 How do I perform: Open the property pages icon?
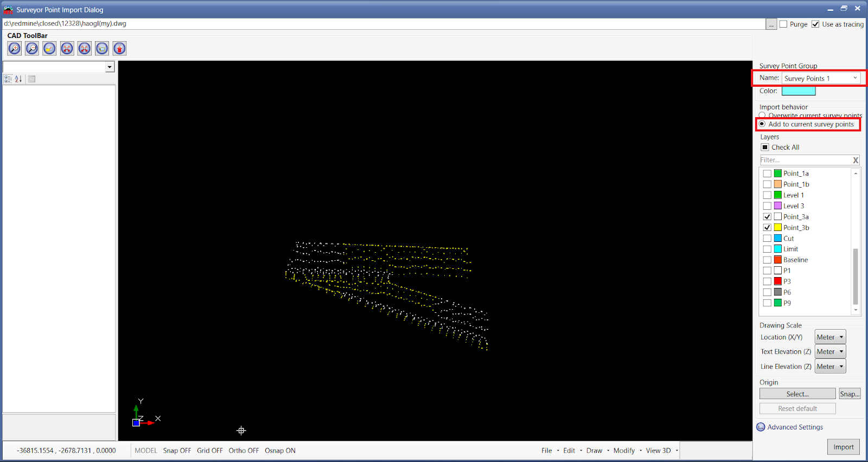[31, 79]
